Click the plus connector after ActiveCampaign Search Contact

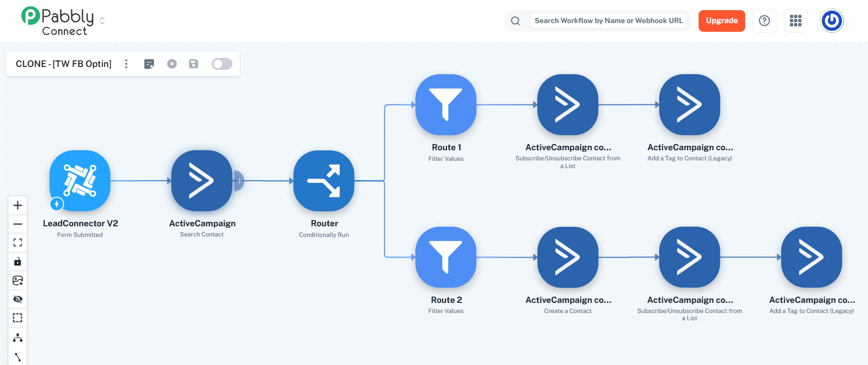point(239,181)
